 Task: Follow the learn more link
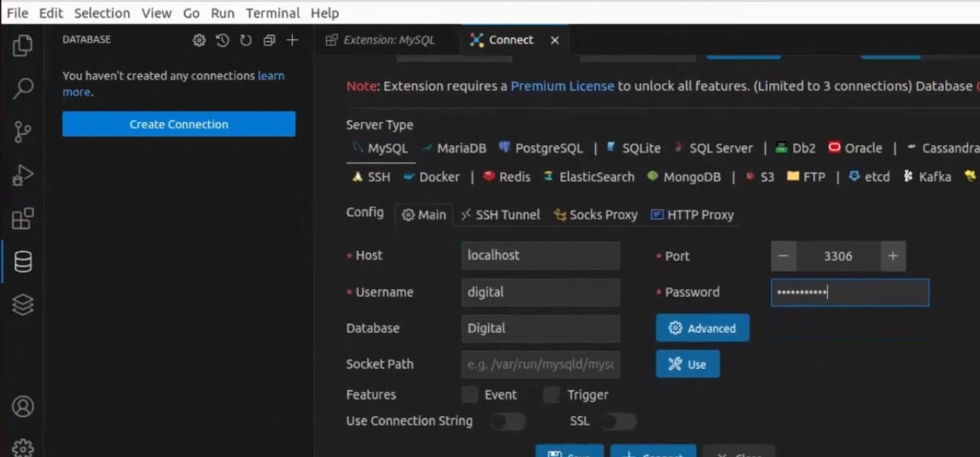(x=270, y=76)
